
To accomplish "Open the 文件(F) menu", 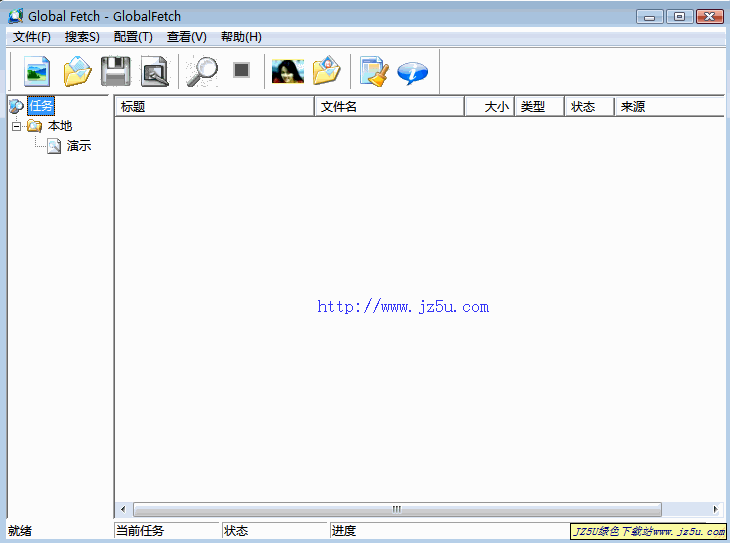I will pos(32,37).
